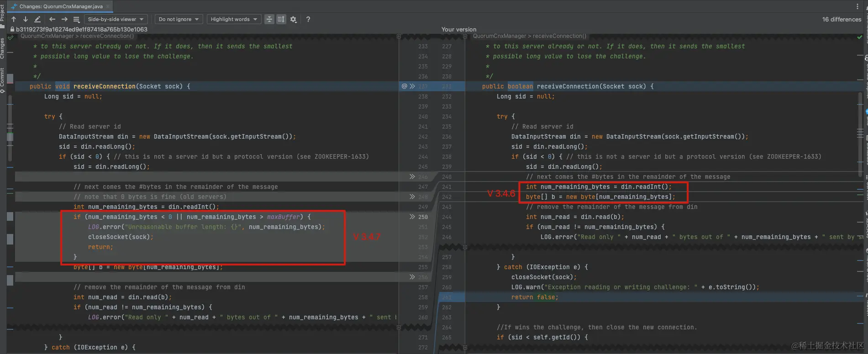The image size is (868, 354).
Task: Click 'Long sid = null;' in right pane
Action: pyautogui.click(x=526, y=96)
